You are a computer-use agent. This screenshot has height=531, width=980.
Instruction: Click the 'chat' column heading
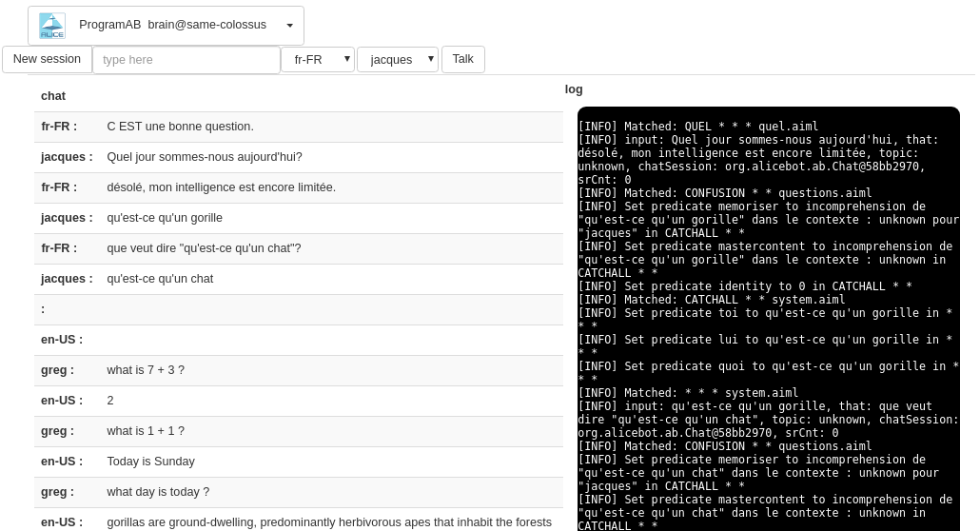coord(53,96)
